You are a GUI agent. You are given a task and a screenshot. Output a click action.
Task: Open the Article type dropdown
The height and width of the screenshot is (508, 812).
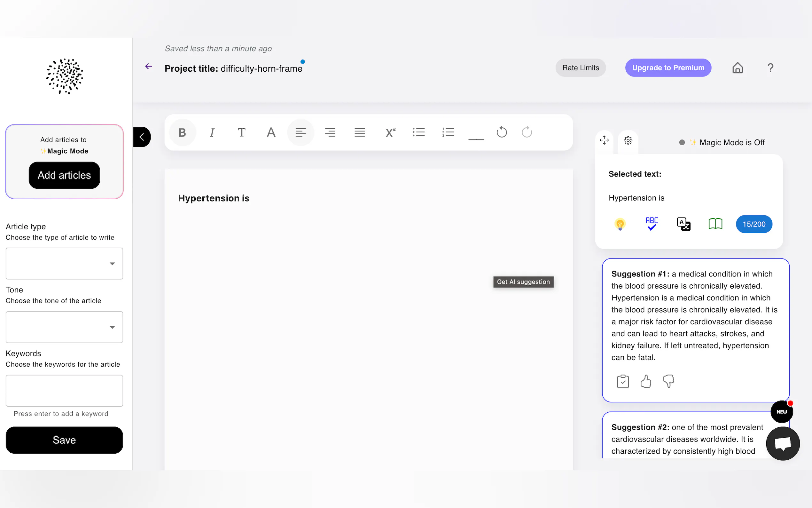click(x=64, y=264)
